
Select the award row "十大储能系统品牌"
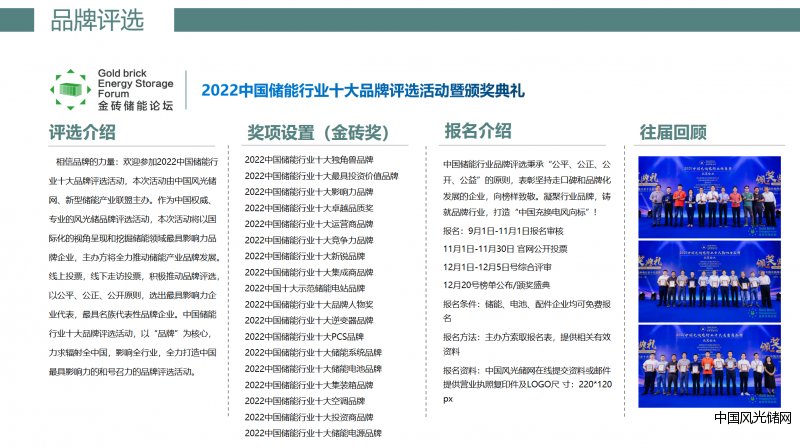313,353
